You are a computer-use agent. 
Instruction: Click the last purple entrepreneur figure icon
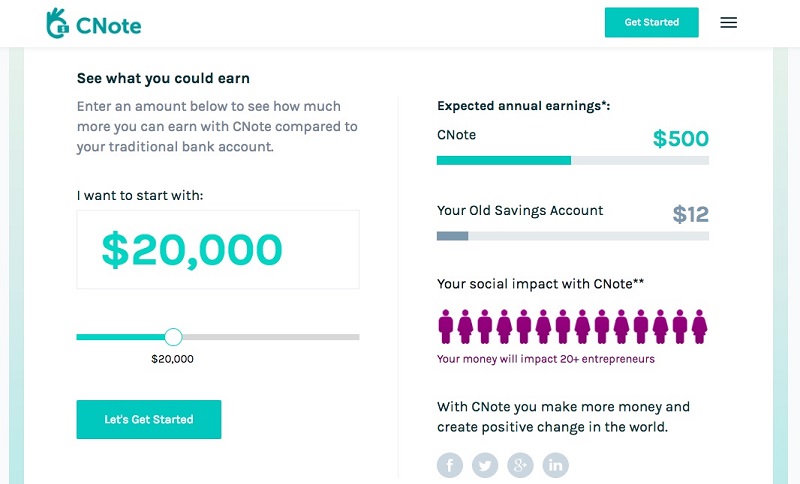click(699, 326)
